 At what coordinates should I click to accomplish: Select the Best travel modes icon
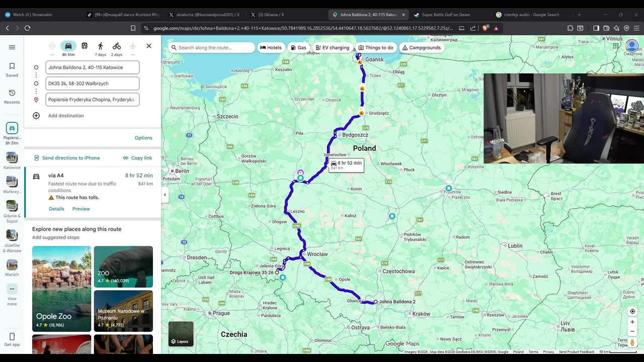(52, 46)
